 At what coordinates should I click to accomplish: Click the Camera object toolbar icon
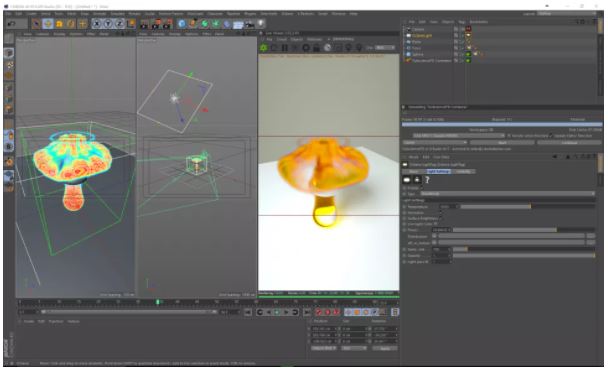point(250,24)
